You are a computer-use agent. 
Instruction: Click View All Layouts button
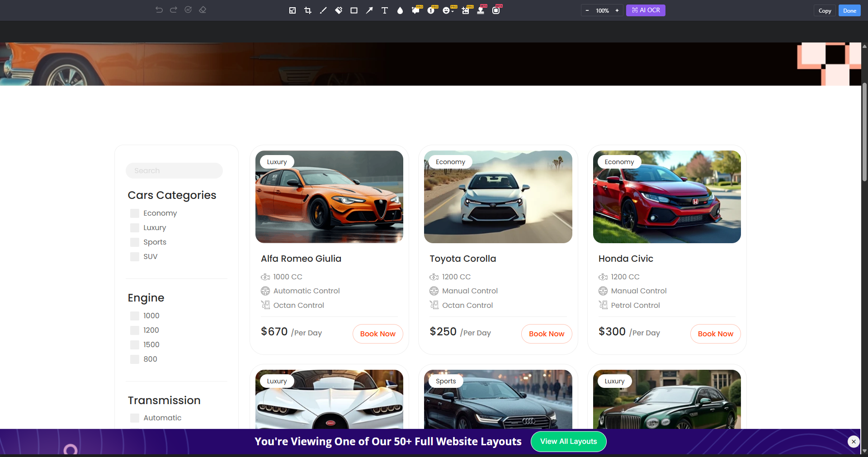[568, 442]
